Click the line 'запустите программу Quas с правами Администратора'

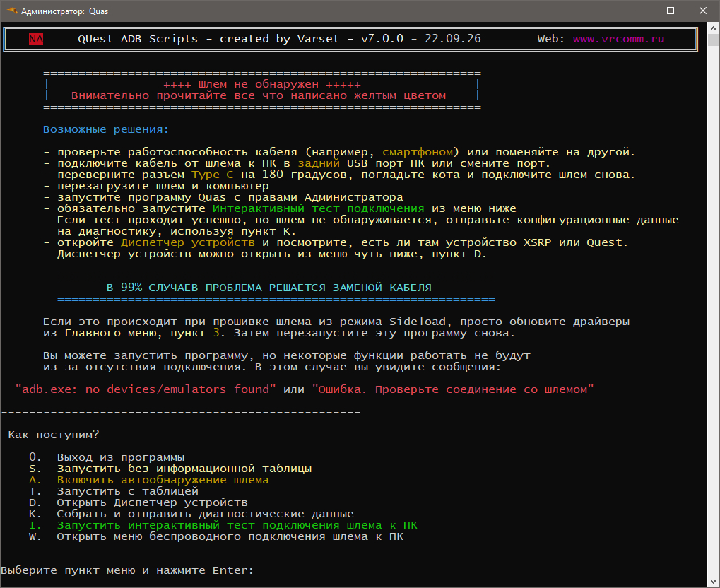(230, 198)
